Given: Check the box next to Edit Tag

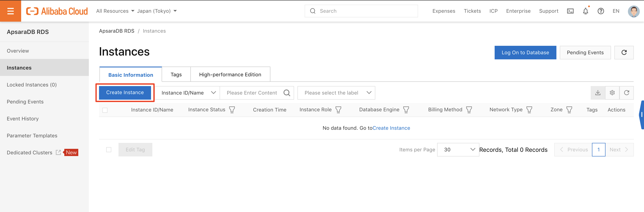Looking at the screenshot, I should pyautogui.click(x=109, y=150).
